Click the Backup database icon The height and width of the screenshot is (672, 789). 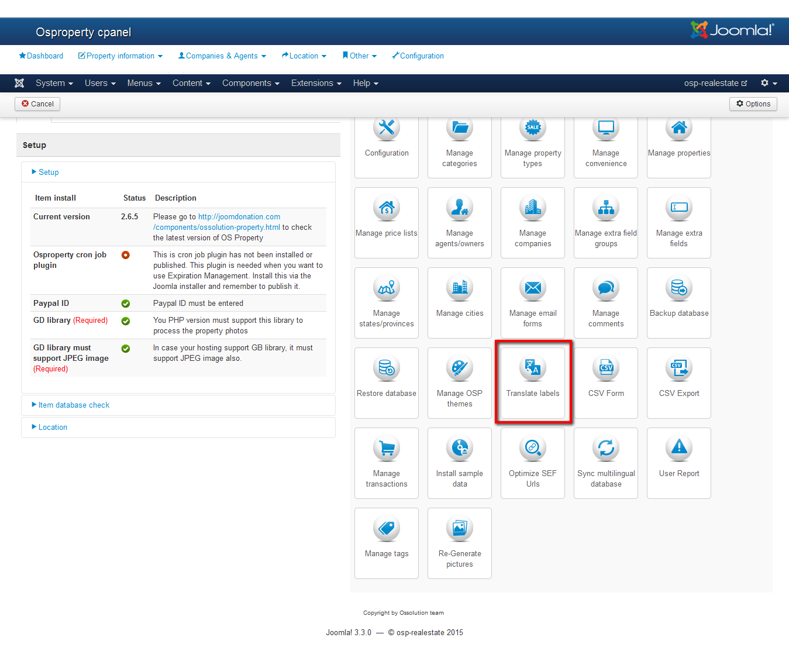[678, 289]
